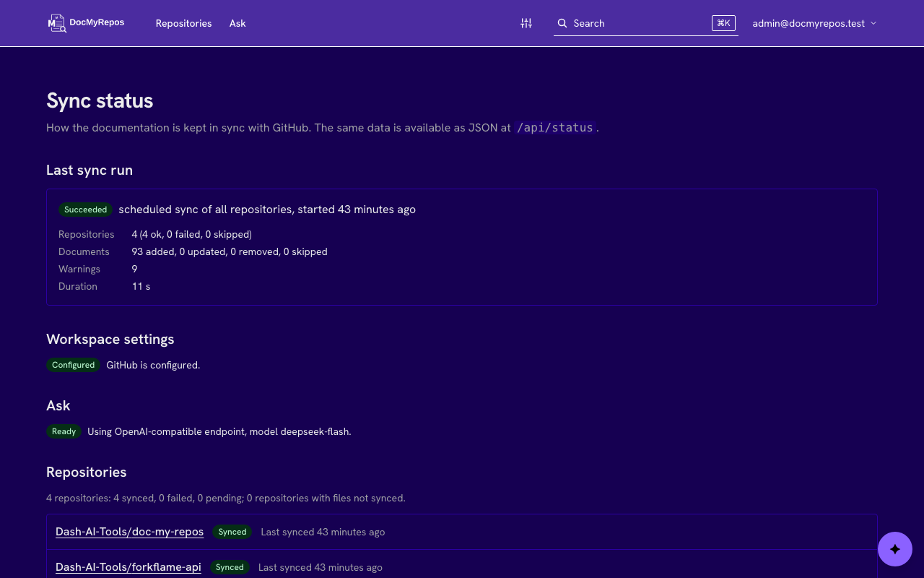
Task: Click the Warnings row label
Action: tap(79, 269)
